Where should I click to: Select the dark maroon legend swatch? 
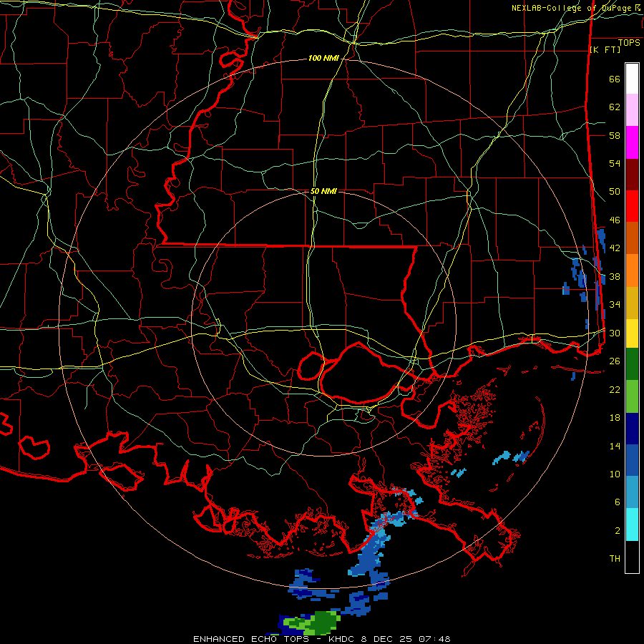[632, 175]
